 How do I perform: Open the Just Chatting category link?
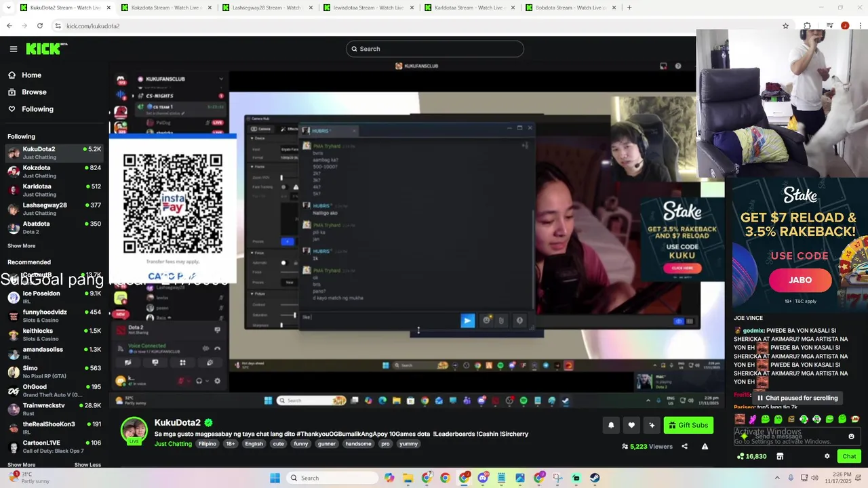click(173, 444)
